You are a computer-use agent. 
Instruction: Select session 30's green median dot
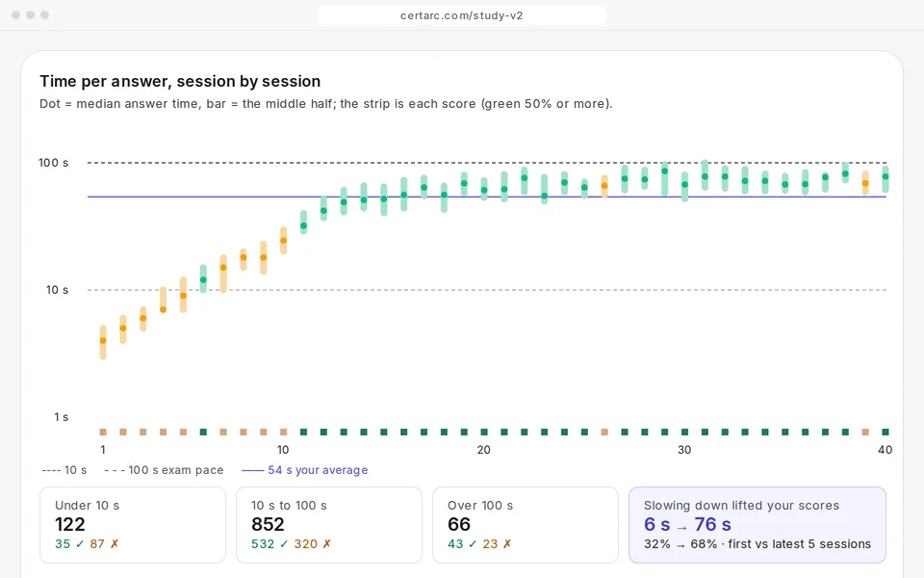[x=684, y=185]
